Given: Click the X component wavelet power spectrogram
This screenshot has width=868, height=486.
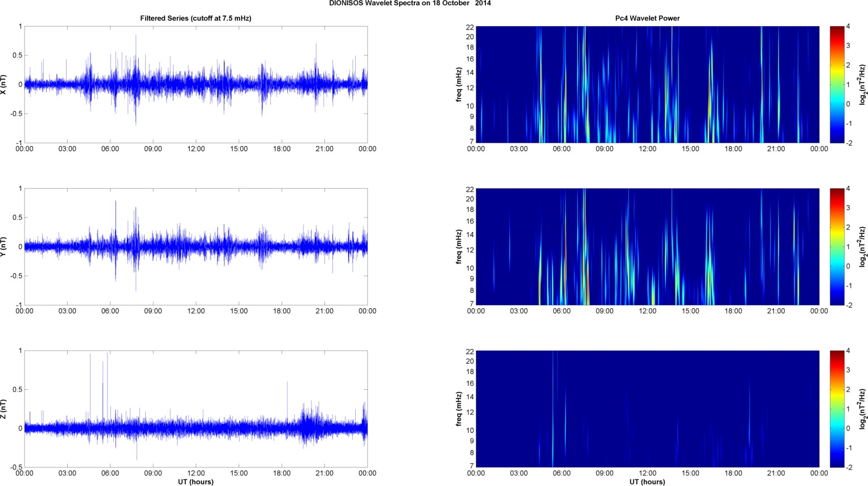Looking at the screenshot, I should tap(647, 84).
